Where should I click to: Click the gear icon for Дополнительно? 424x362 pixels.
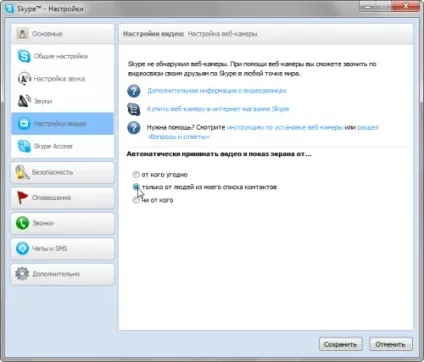[22, 274]
